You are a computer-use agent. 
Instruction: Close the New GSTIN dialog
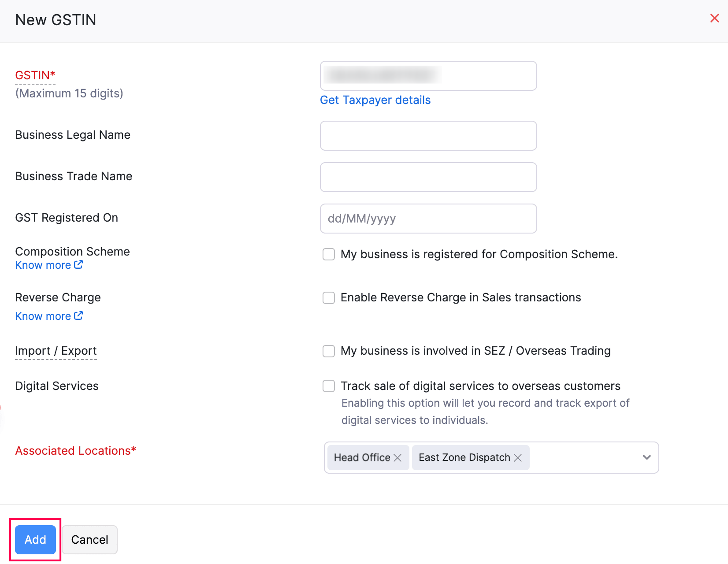click(x=714, y=19)
